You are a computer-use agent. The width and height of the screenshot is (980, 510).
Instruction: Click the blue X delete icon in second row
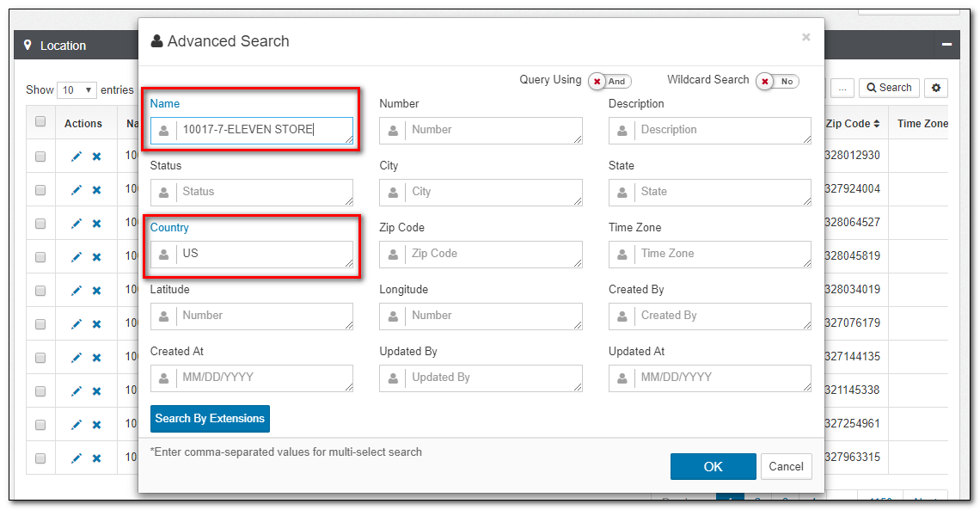(x=97, y=190)
